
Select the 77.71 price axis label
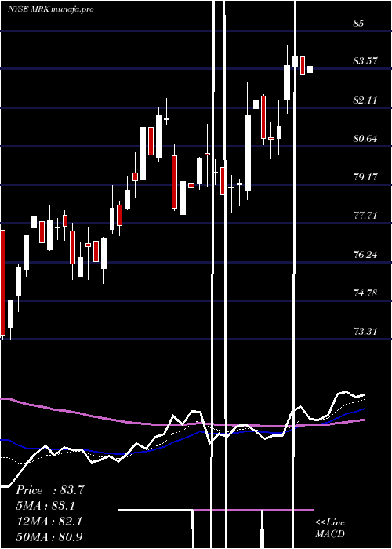[x=365, y=216]
